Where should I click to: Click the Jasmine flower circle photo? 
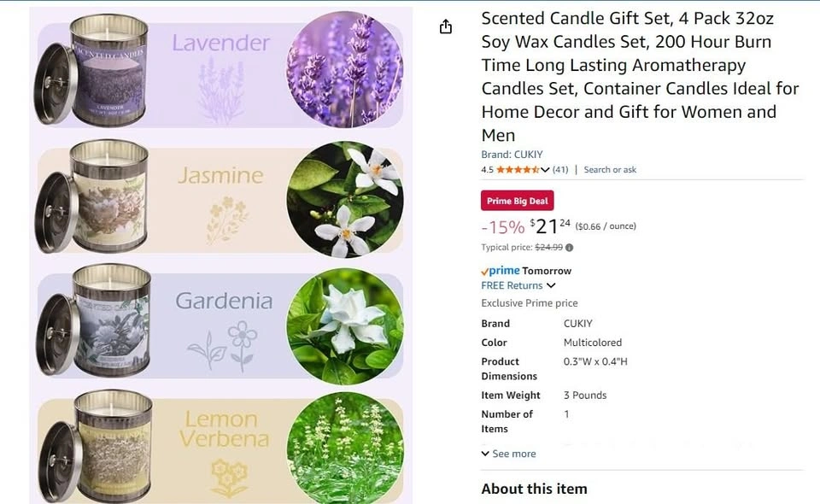(345, 200)
